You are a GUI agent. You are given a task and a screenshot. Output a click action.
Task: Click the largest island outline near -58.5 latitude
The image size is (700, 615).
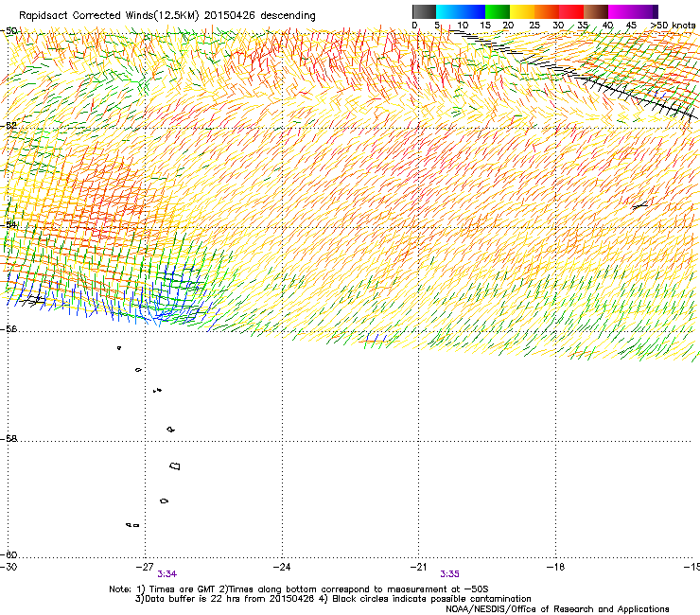point(175,466)
